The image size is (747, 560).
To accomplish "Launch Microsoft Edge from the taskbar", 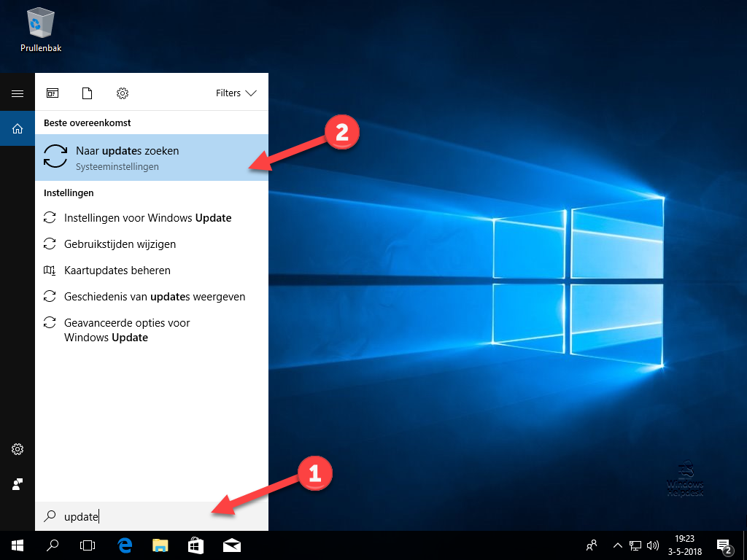I will click(x=125, y=545).
